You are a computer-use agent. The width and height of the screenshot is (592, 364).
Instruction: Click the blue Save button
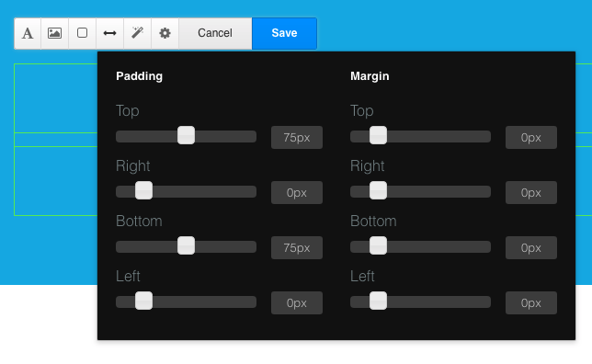point(284,33)
